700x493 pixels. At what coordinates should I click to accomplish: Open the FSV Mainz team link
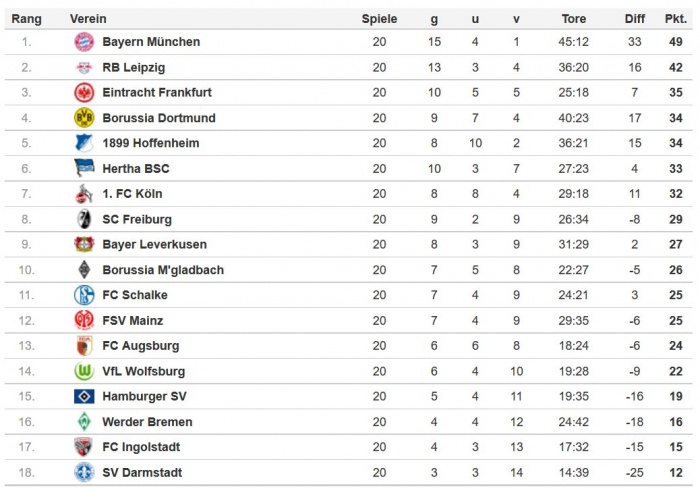[132, 321]
